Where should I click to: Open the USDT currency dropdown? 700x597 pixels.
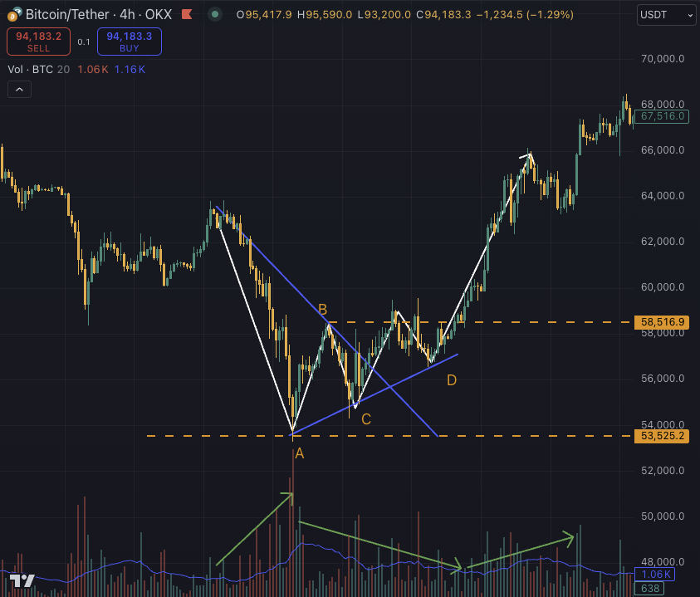(x=666, y=15)
